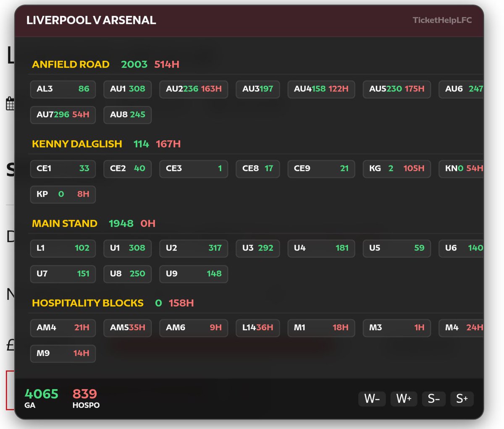Click the KENNY DALGLISH section heading
The height and width of the screenshot is (429, 504).
tap(77, 144)
